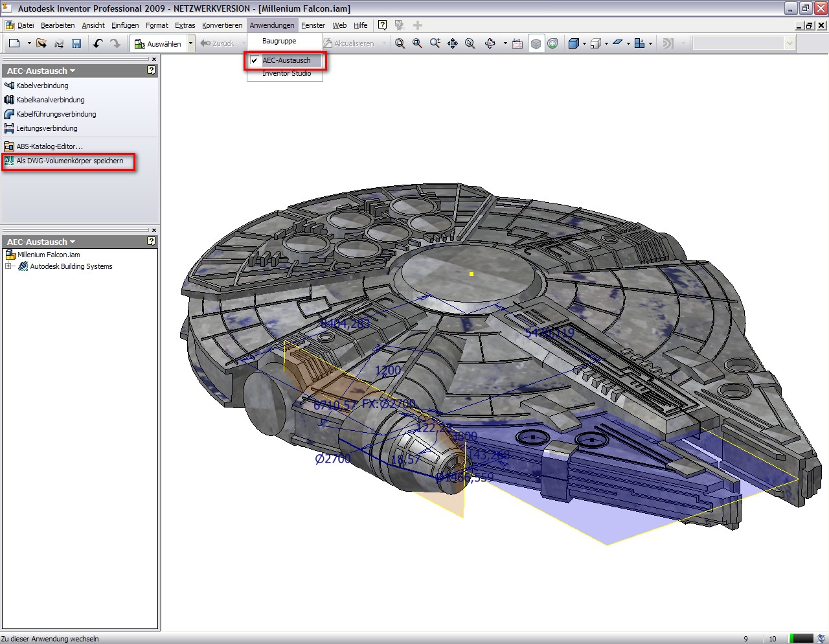Screen dimensions: 829x644
Task: Click the Zoom All magnifier icon
Action: [x=400, y=43]
